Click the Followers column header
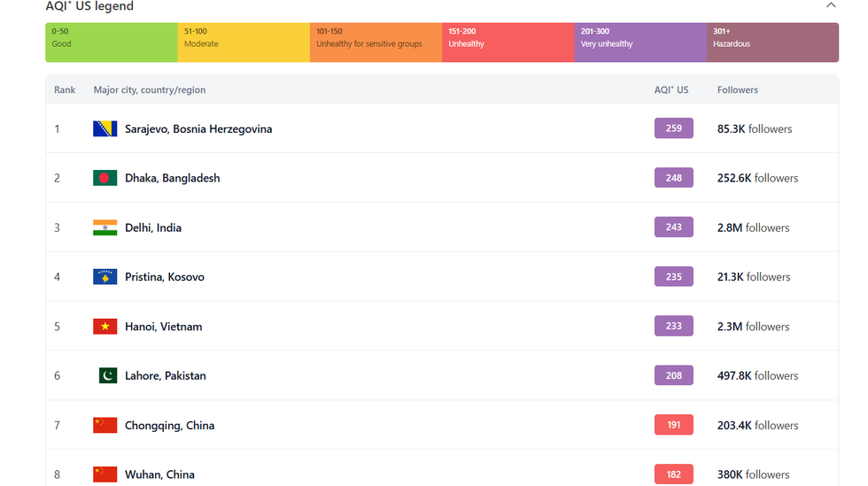This screenshot has height=486, width=868. click(x=737, y=90)
